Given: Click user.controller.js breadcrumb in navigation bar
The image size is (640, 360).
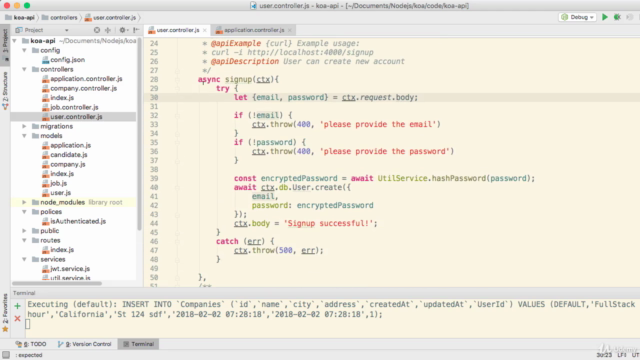Looking at the screenshot, I should tap(110, 18).
